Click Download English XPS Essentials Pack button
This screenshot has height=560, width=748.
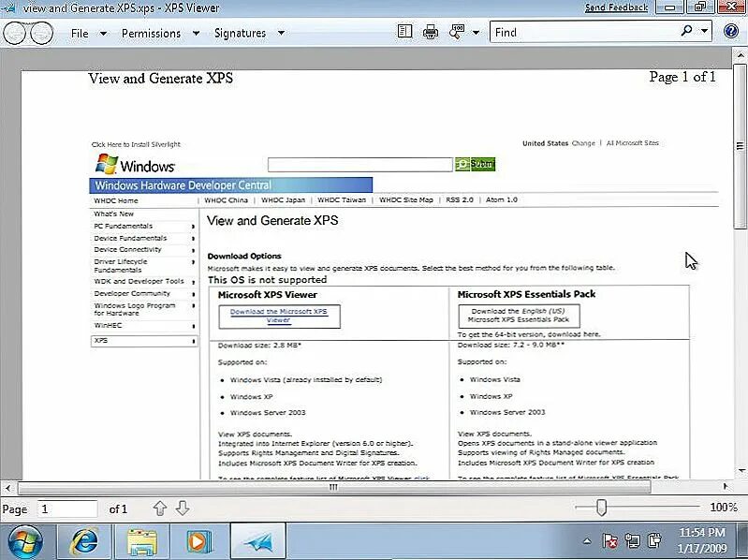519,316
